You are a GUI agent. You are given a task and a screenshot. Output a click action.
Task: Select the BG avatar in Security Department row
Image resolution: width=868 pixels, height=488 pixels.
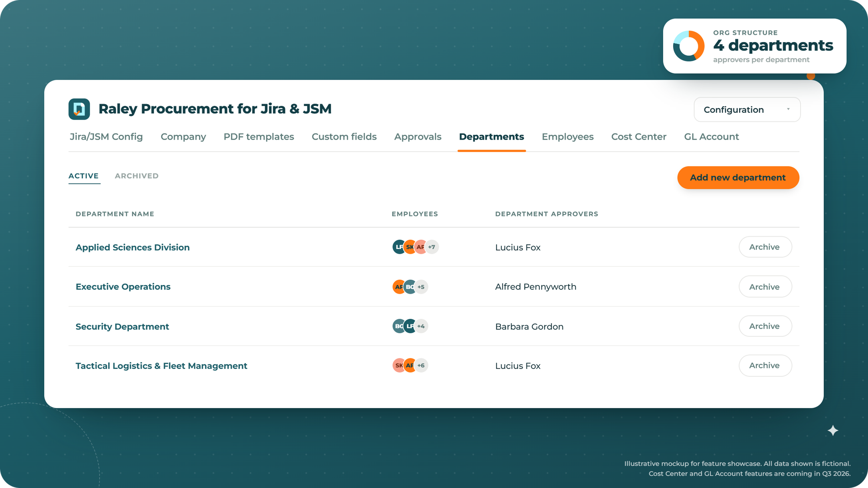pyautogui.click(x=398, y=326)
